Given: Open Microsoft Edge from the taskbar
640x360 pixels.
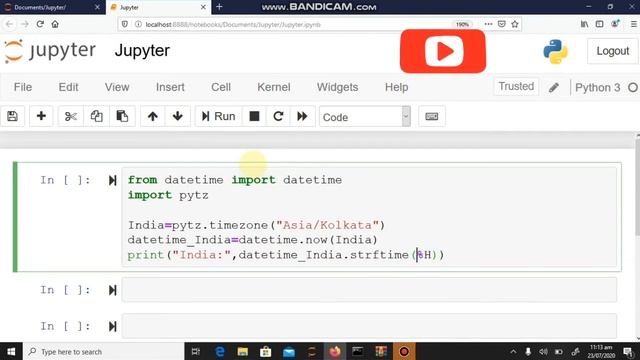Looking at the screenshot, I should click(220, 351).
